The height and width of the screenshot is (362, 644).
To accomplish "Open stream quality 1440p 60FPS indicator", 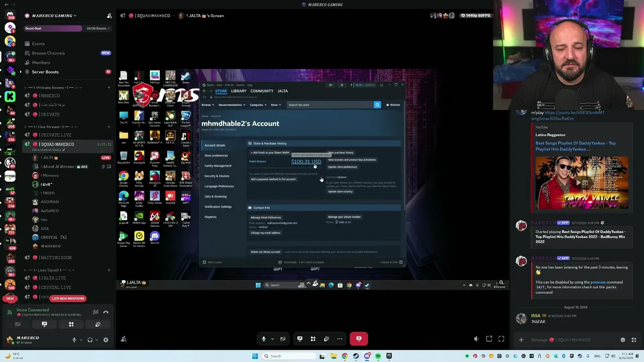I will pos(475,16).
